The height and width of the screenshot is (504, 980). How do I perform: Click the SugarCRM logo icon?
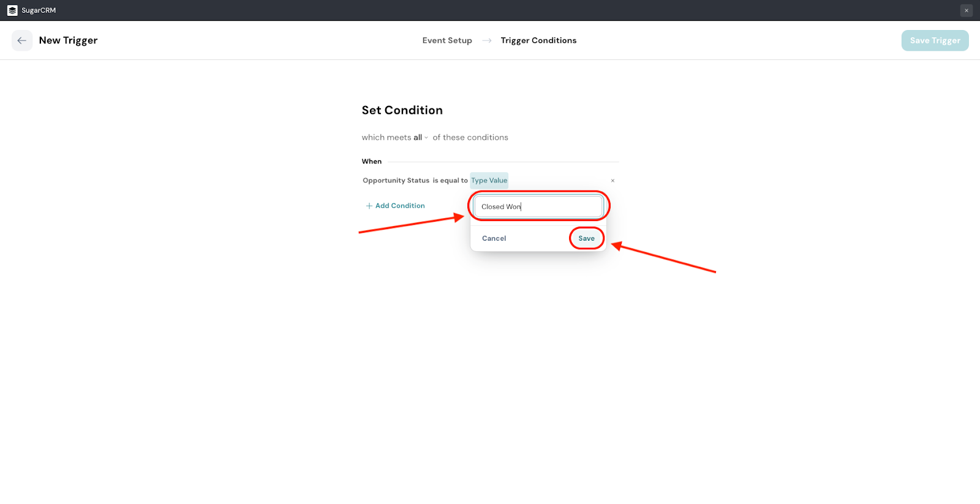(x=12, y=10)
